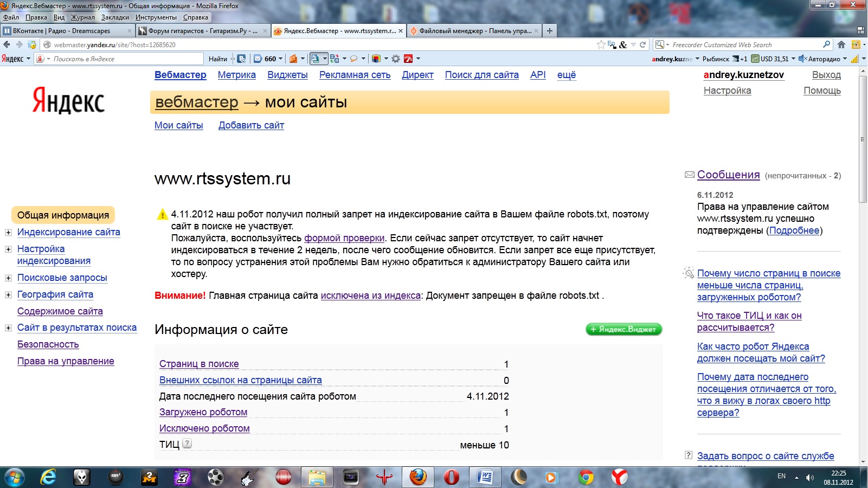
Task: Open Авторадио station dropdown
Action: click(845, 59)
